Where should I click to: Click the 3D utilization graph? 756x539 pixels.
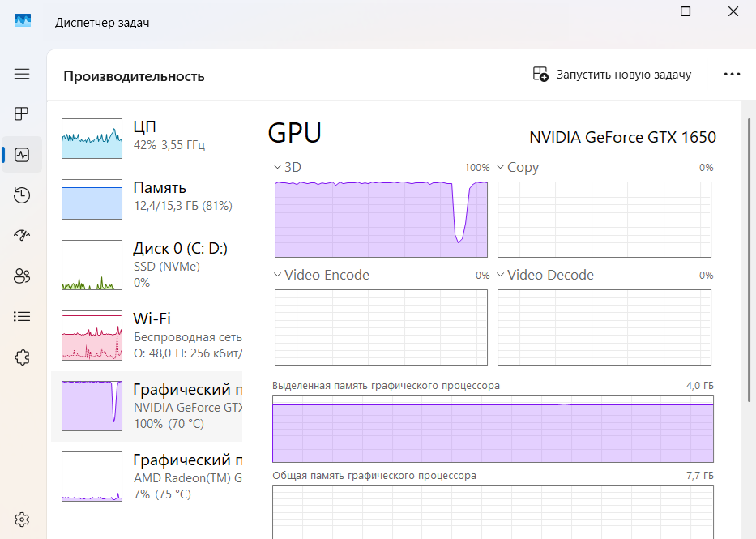pyautogui.click(x=381, y=220)
